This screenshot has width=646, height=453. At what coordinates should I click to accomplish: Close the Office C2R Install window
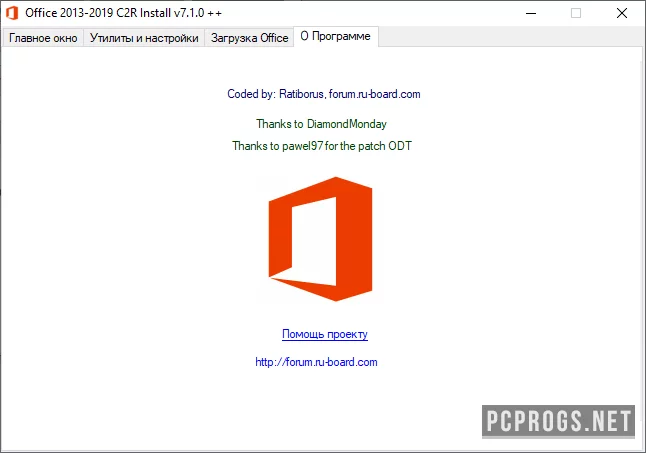coord(622,13)
